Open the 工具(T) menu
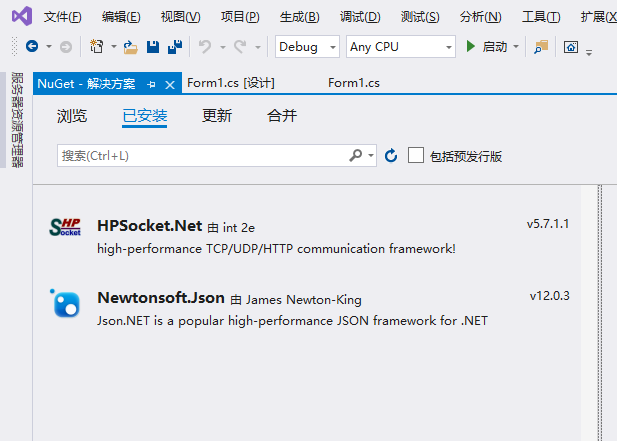617x441 pixels. coord(541,17)
